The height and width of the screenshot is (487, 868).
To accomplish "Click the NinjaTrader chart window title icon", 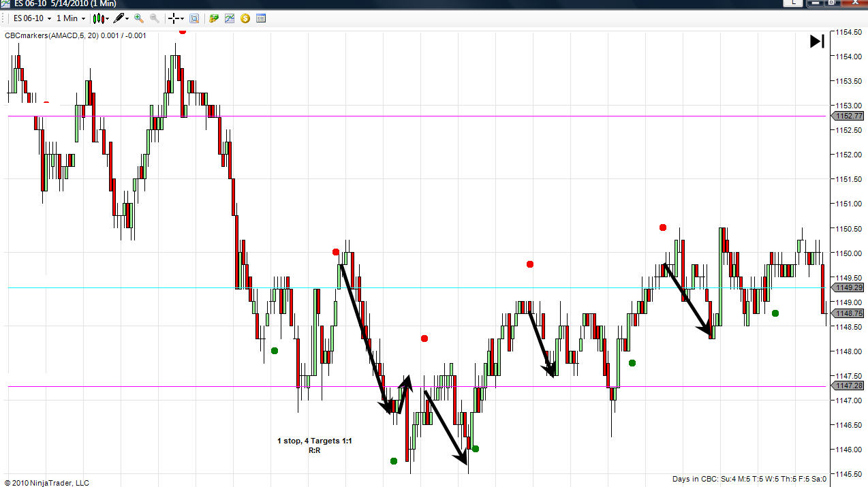I will coord(5,3).
